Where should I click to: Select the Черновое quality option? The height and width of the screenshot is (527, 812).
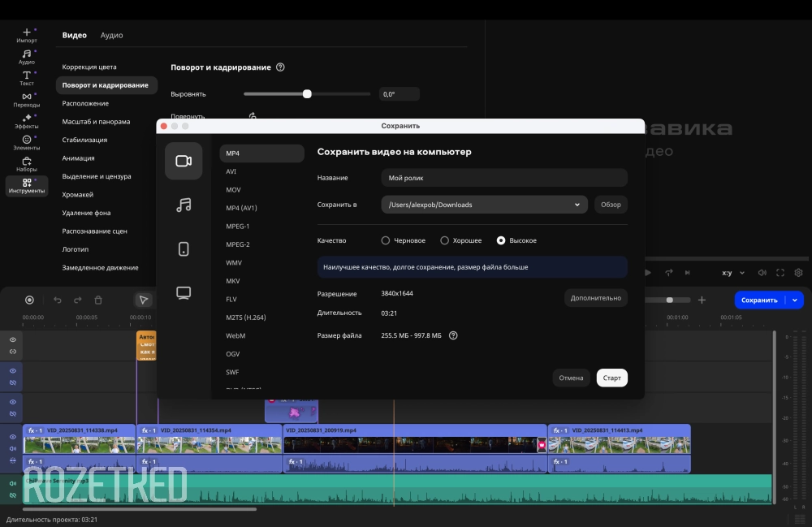coord(386,240)
